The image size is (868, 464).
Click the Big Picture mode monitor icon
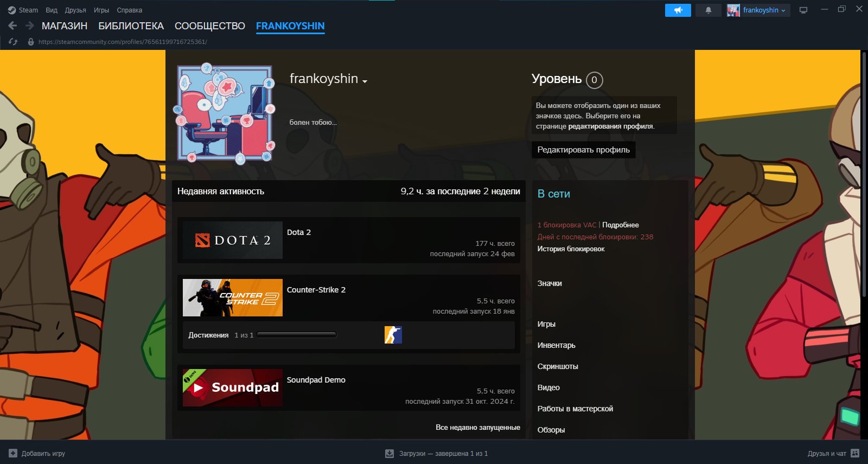click(x=803, y=10)
